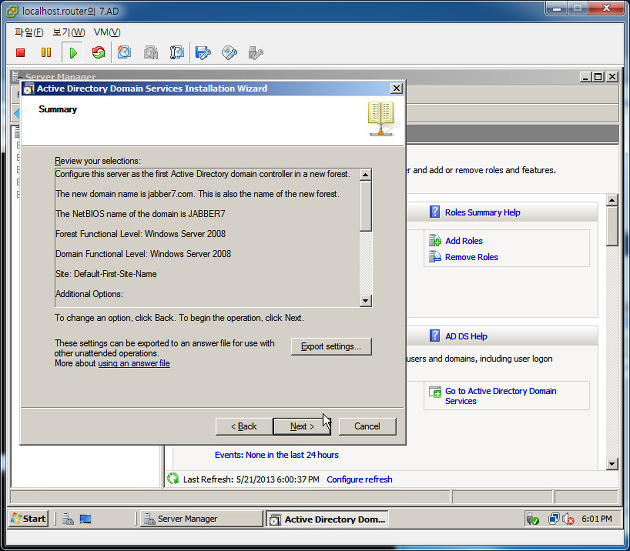
Task: Click the Configure refresh link
Action: (359, 479)
